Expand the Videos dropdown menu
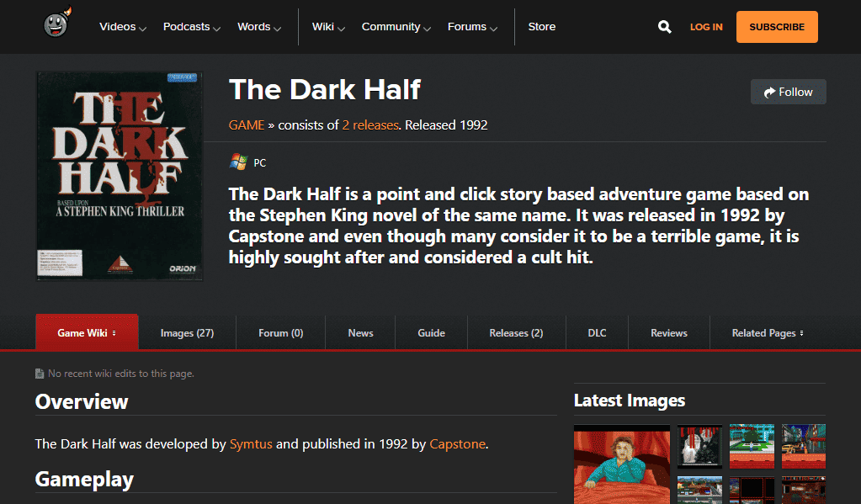The width and height of the screenshot is (861, 504). tap(123, 27)
